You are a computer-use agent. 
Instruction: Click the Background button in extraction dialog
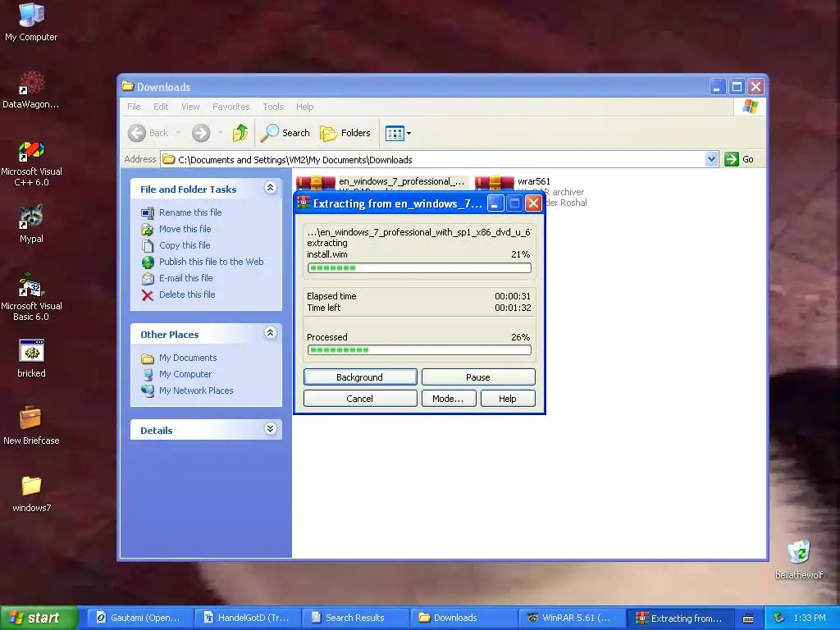(x=360, y=377)
